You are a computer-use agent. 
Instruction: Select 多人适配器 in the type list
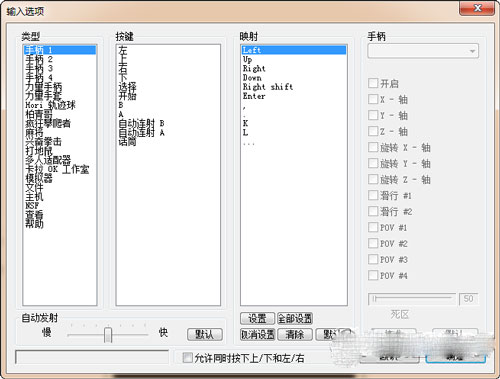(x=60, y=160)
